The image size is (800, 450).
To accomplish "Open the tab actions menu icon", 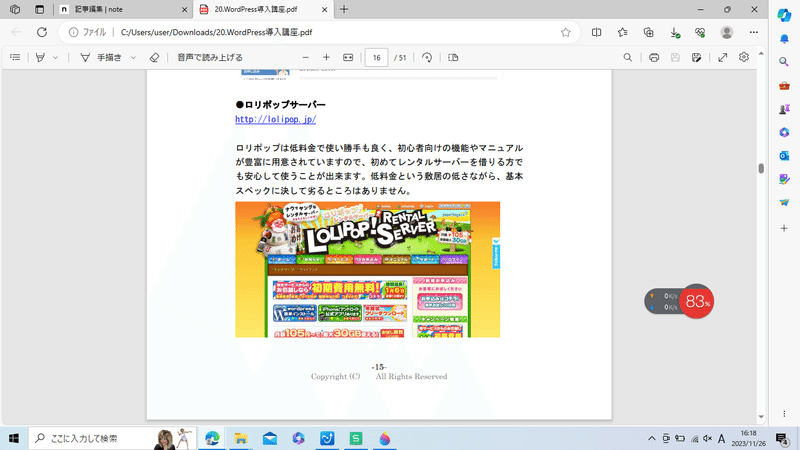I will point(39,9).
